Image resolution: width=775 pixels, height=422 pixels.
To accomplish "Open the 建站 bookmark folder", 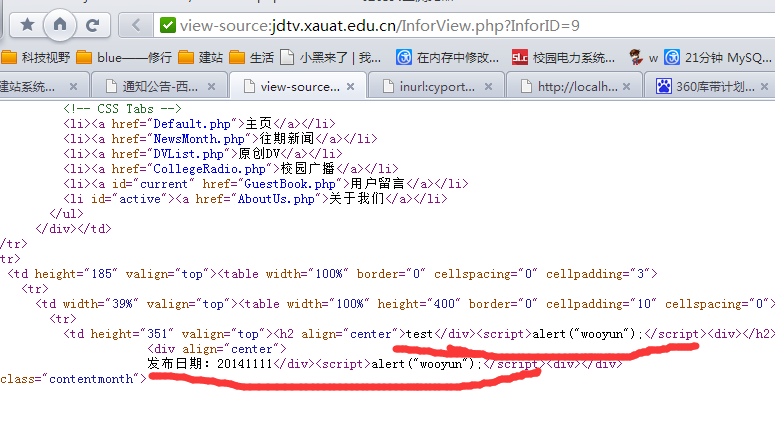I will pos(201,58).
